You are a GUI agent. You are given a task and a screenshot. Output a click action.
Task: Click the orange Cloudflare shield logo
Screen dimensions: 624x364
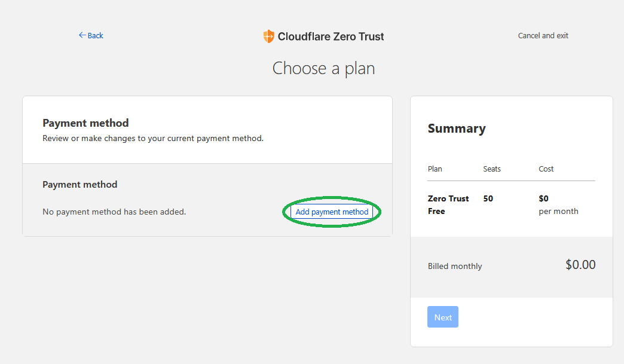click(269, 36)
